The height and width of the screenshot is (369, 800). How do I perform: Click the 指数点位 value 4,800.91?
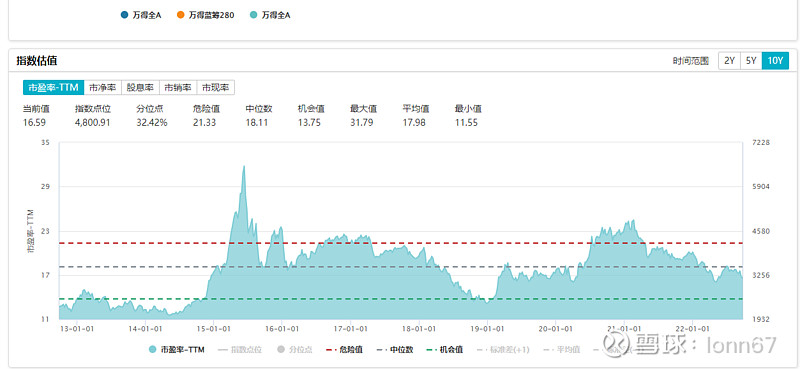pos(92,122)
